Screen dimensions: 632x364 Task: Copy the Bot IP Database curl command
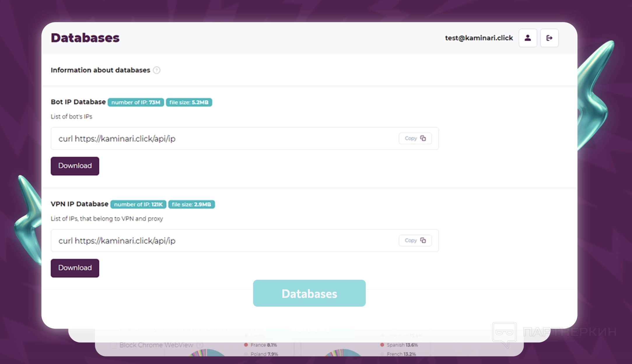tap(415, 138)
